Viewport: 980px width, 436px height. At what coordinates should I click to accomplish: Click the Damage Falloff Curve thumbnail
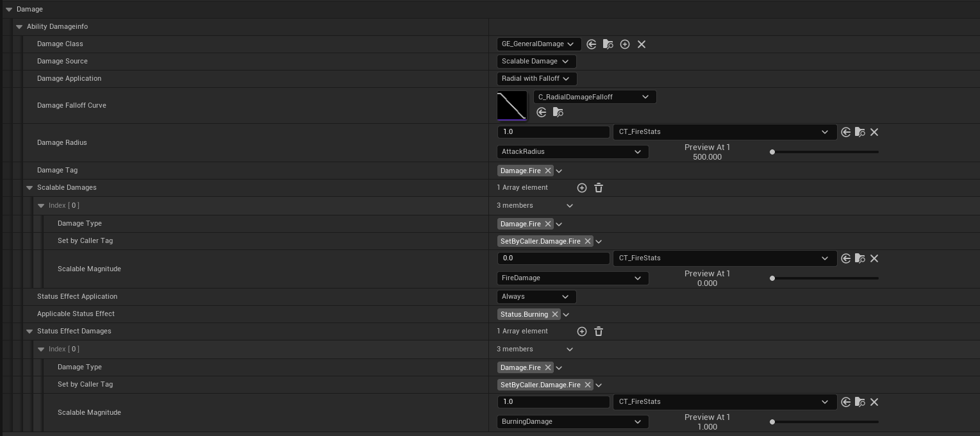(x=512, y=106)
